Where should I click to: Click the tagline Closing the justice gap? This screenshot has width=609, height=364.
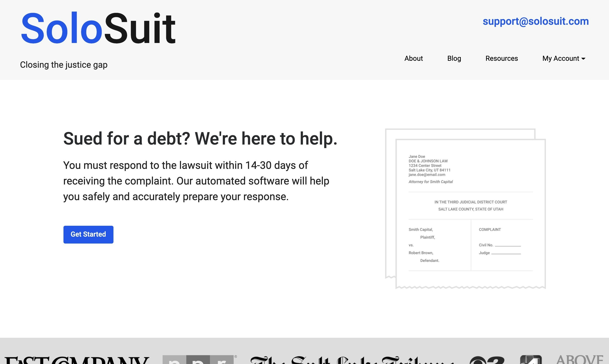pyautogui.click(x=64, y=64)
